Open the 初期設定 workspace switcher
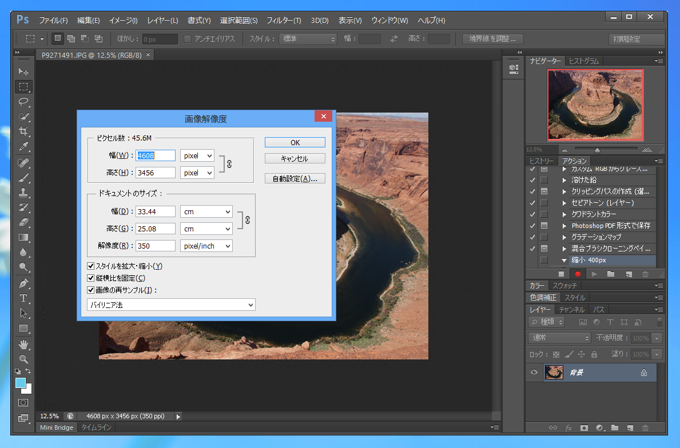680x448 pixels. (x=636, y=39)
